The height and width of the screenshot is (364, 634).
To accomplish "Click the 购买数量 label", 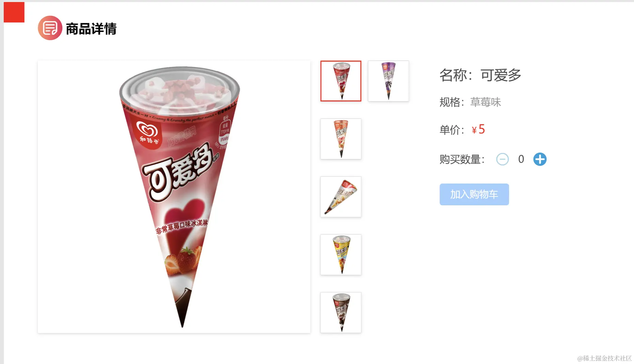I will tap(462, 159).
